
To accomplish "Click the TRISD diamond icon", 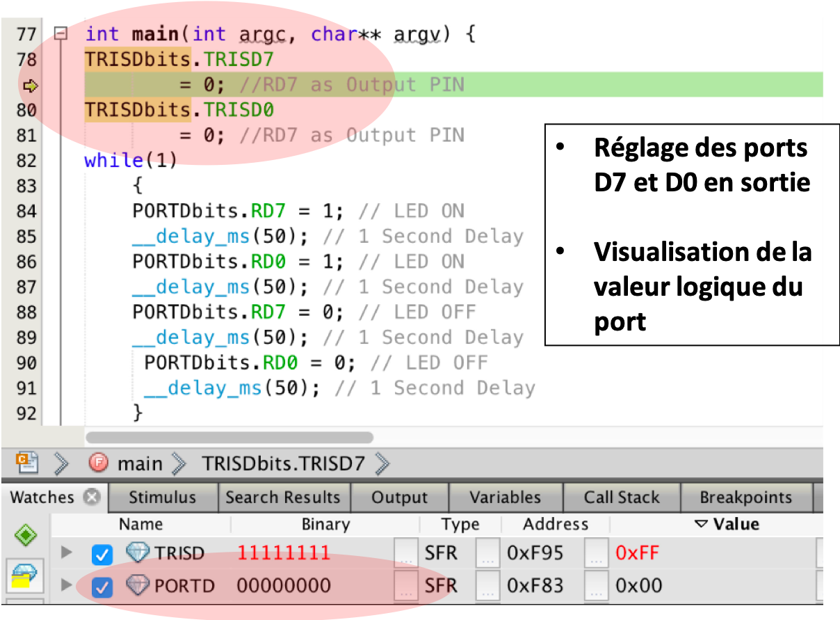I will (x=137, y=553).
